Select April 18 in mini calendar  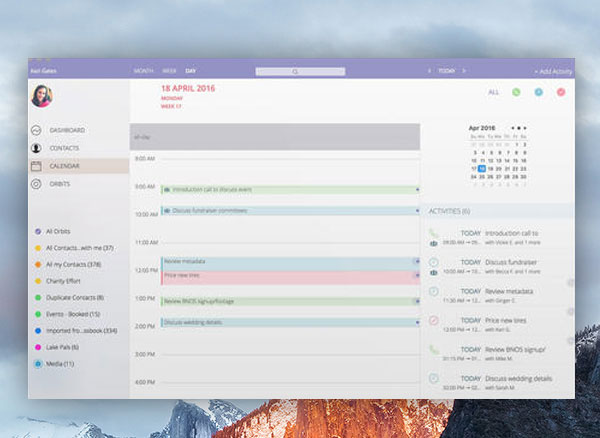click(482, 169)
